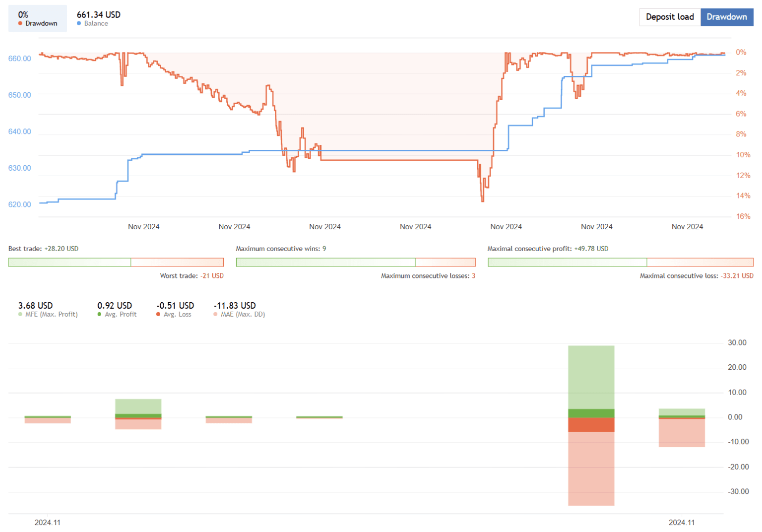
Task: Open the Worst trade -21 USD details
Action: coord(191,275)
